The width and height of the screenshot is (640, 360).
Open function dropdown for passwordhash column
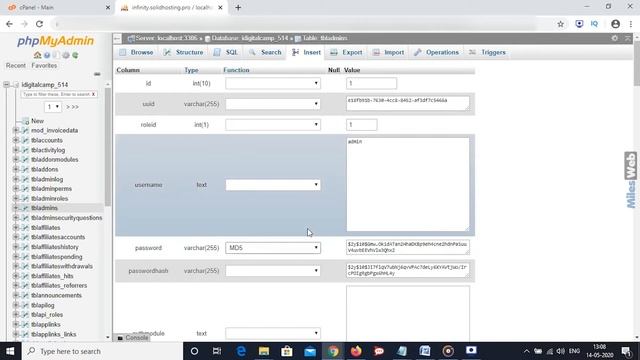[273, 271]
